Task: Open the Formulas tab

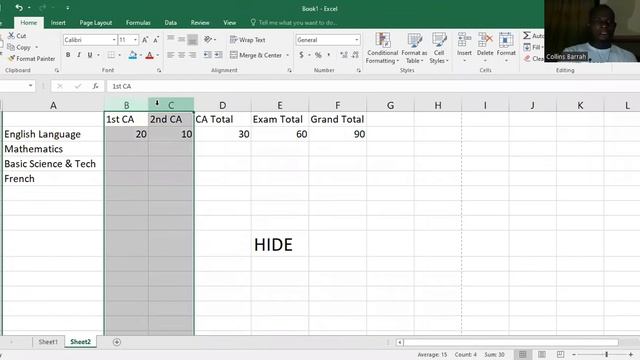Action: [138, 22]
